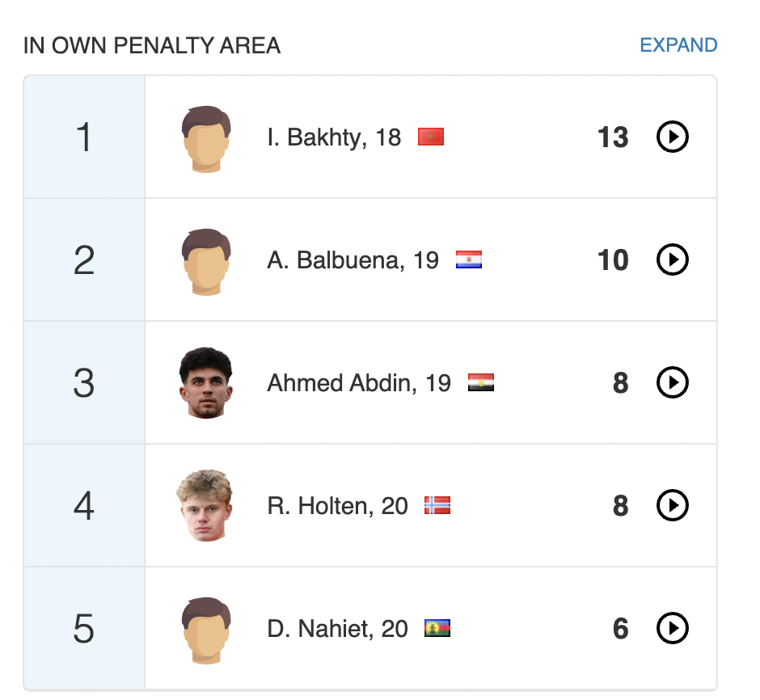This screenshot has width=760, height=700.
Task: Click the Paraguay flag beside A. Balbuena
Action: (x=469, y=260)
